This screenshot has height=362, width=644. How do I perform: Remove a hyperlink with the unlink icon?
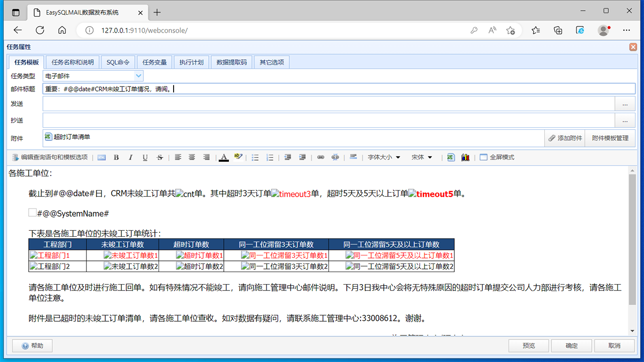(335, 157)
